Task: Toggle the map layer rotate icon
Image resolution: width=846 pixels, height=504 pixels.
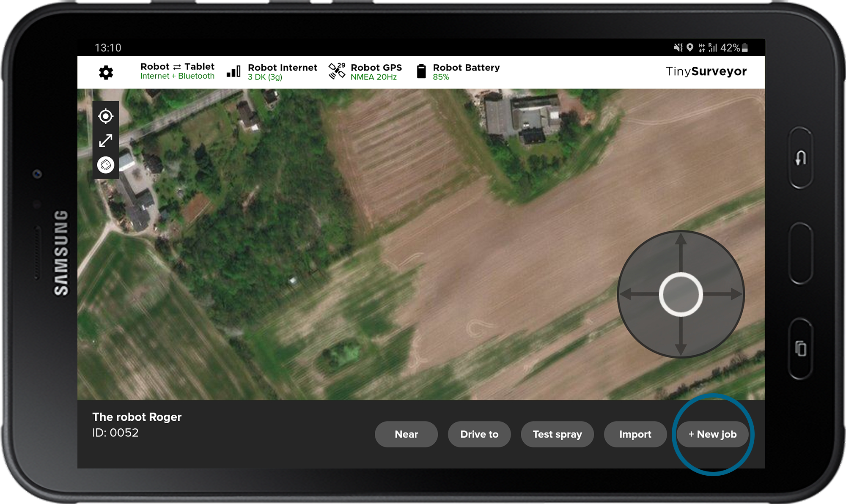Action: [x=105, y=165]
